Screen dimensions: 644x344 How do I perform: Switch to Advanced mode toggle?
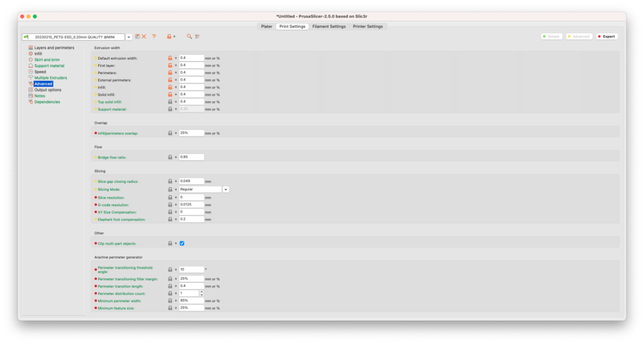[x=579, y=36]
